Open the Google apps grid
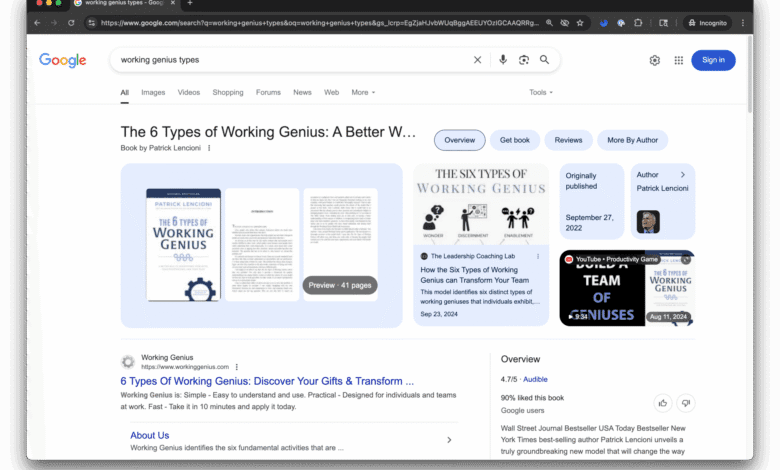Viewport: 780px width, 470px height. 679,61
